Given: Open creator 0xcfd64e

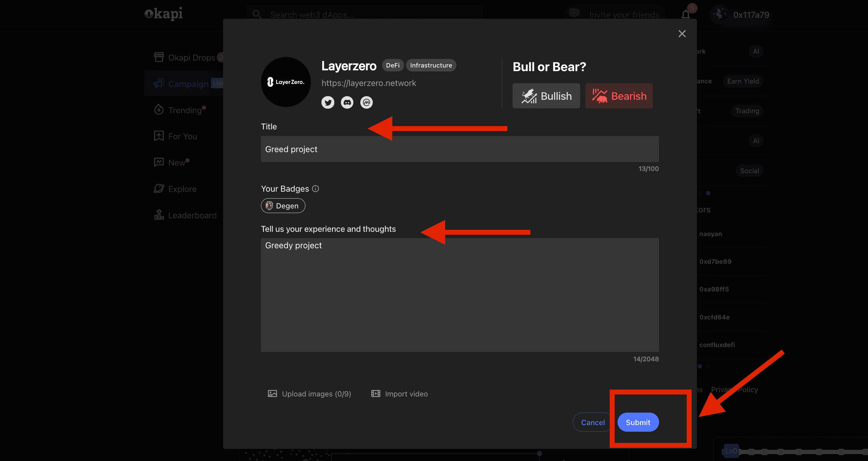Looking at the screenshot, I should 714,317.
